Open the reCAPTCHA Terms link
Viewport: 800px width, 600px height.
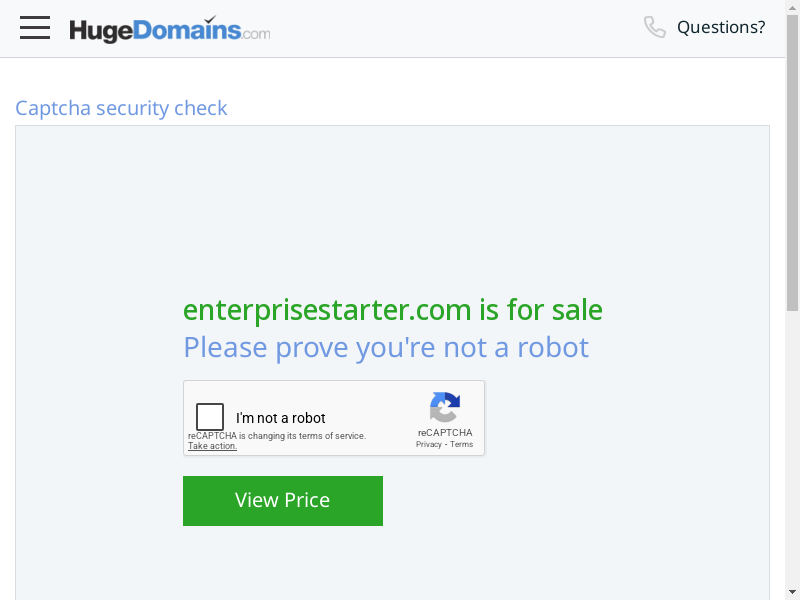[x=461, y=444]
